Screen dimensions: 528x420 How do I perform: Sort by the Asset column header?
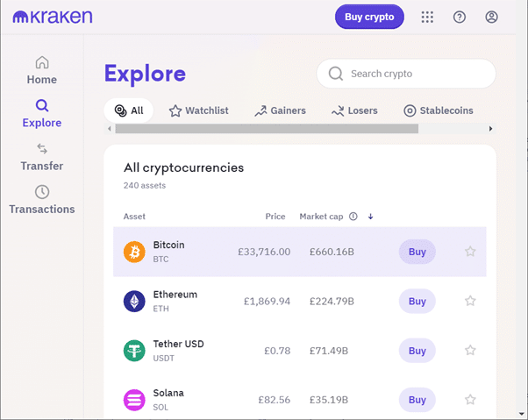tap(134, 217)
